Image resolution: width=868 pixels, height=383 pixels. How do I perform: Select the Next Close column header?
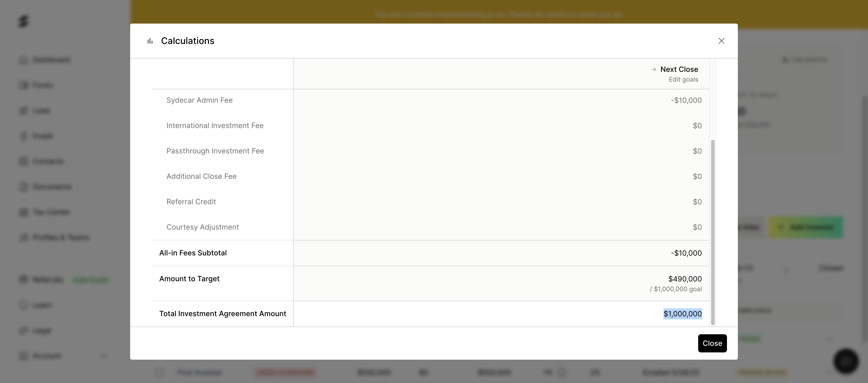pyautogui.click(x=679, y=69)
